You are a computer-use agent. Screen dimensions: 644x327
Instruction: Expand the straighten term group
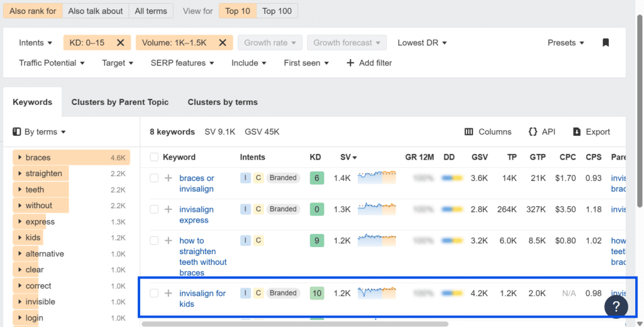(x=19, y=174)
